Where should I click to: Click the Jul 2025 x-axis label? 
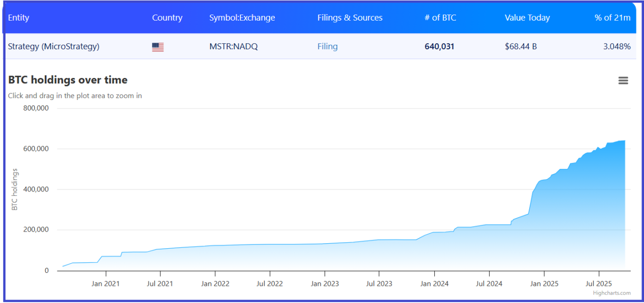599,283
